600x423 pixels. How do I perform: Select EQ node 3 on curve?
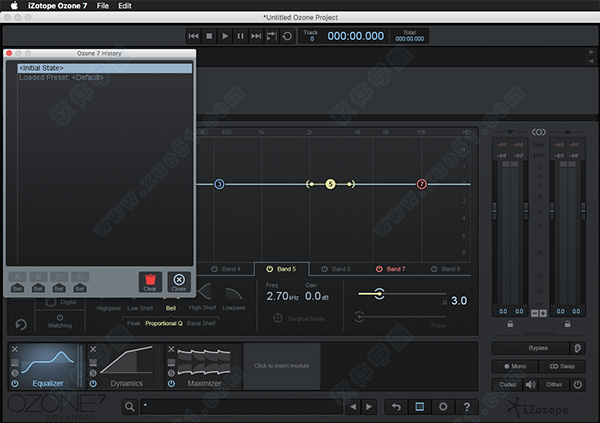pos(219,184)
